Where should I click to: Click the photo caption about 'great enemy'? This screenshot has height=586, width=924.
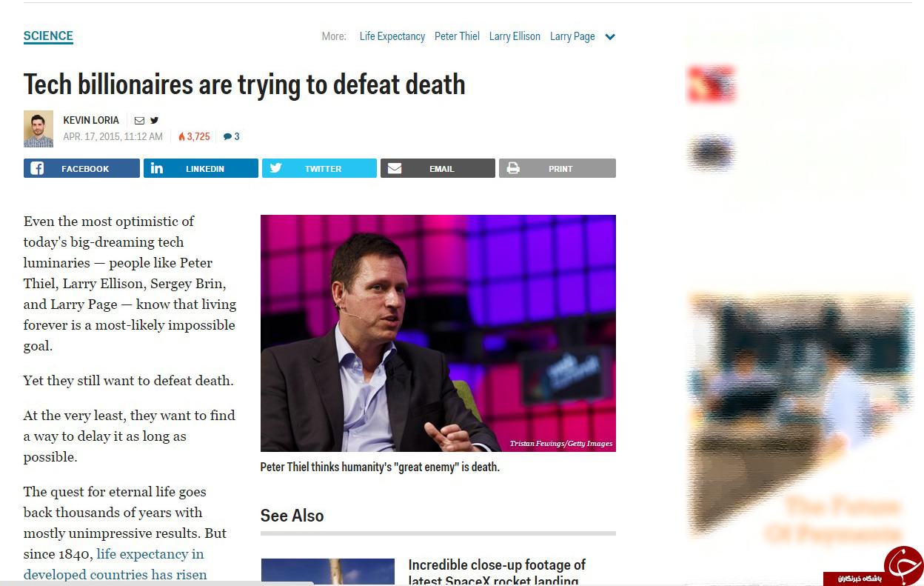380,467
